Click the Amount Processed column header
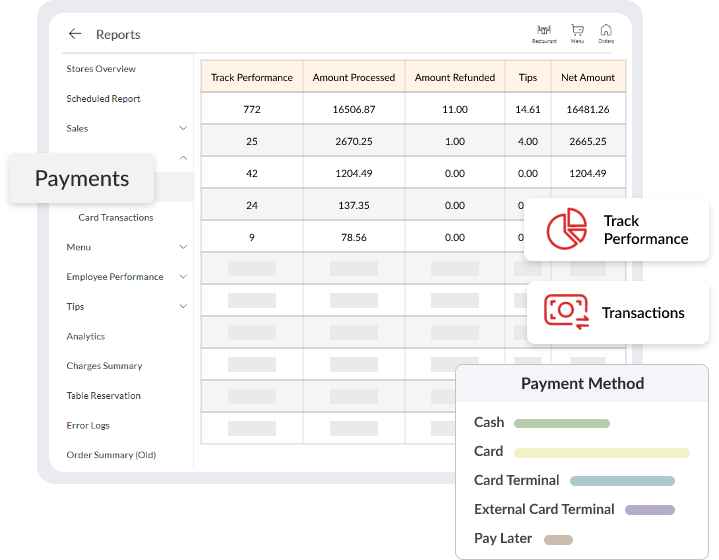719x560 pixels. click(x=354, y=77)
